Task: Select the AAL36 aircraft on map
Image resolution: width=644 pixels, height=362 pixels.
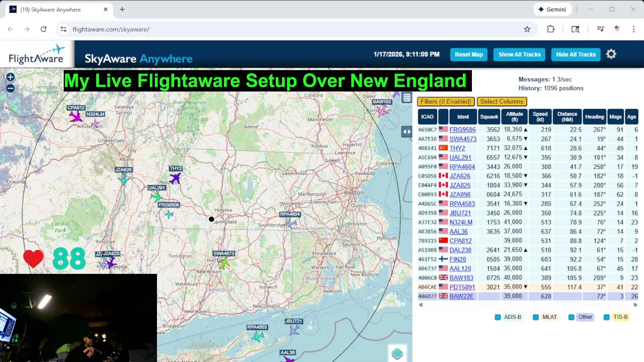Action: 288,359
